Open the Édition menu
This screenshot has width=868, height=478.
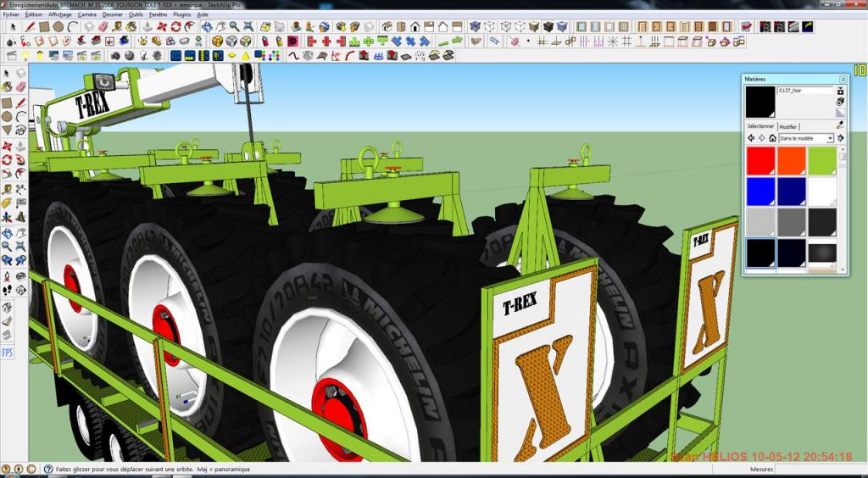[34, 14]
